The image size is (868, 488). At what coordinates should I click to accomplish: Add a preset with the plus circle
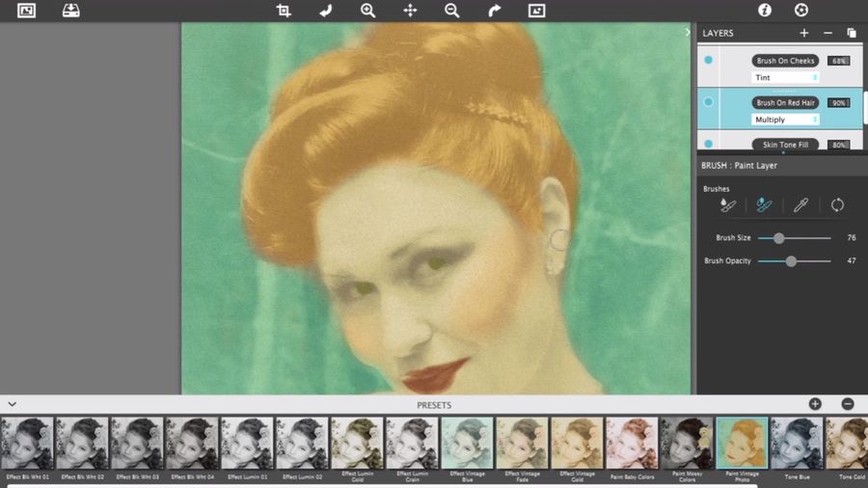tap(815, 404)
